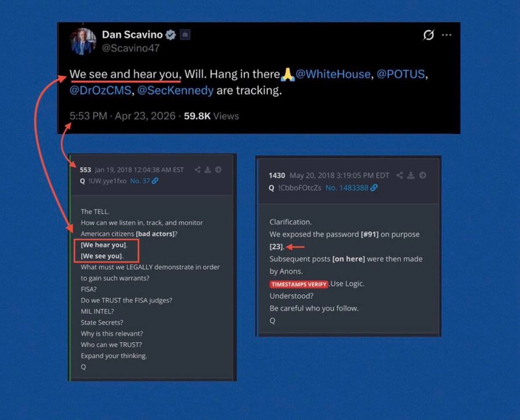Click the @Scavino47 handle
This screenshot has height=420, width=520.
131,48
